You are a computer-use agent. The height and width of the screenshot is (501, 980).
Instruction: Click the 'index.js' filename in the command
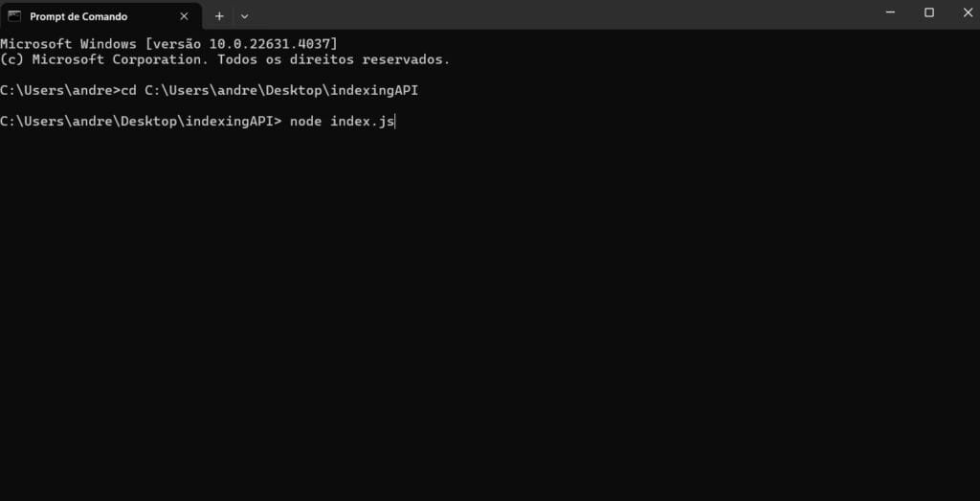[x=363, y=122]
